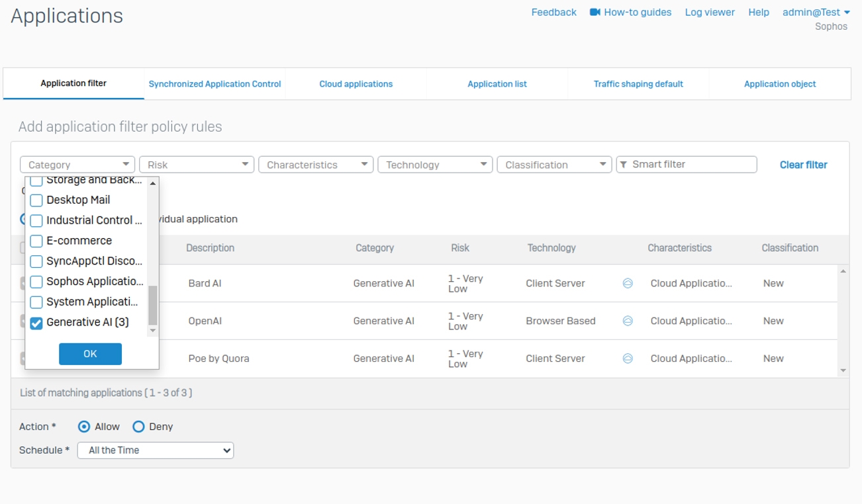Check the E-commerce category checkbox
This screenshot has height=504, width=862.
coord(36,241)
